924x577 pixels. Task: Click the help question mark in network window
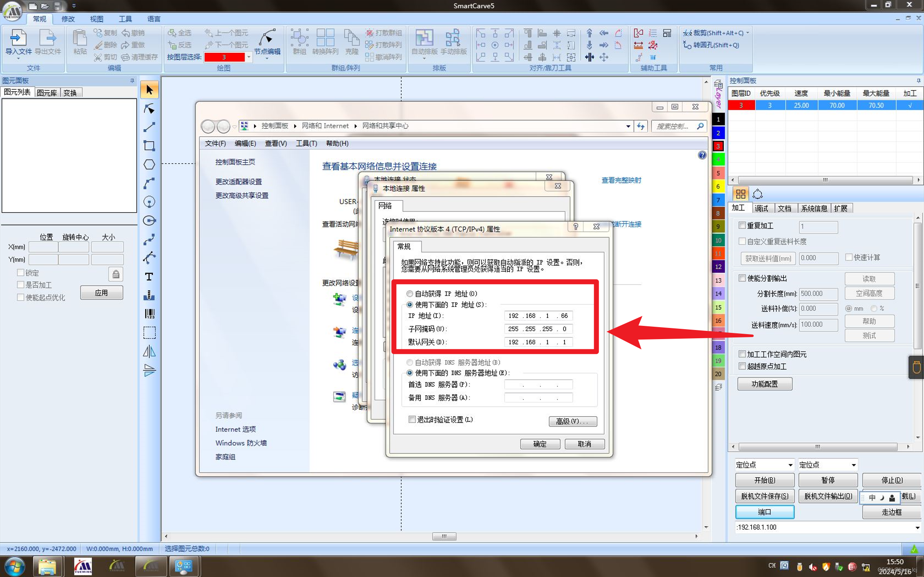point(702,155)
